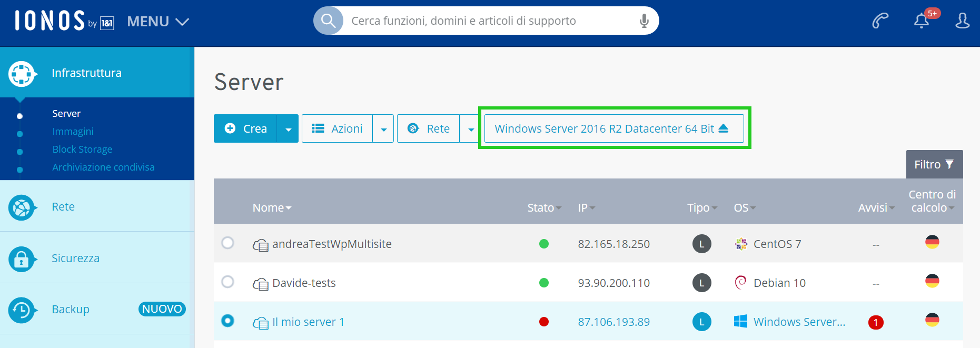Click the search magnifier icon
980x348 pixels.
click(x=328, y=21)
